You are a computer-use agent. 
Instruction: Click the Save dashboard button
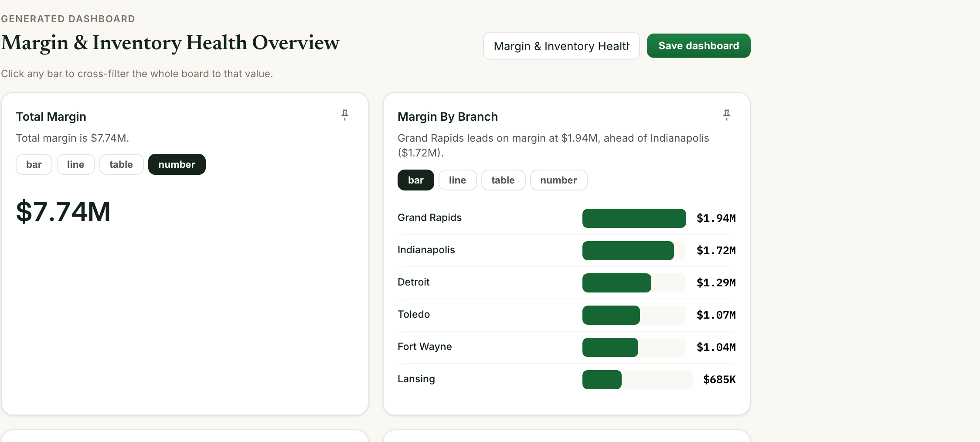click(699, 46)
